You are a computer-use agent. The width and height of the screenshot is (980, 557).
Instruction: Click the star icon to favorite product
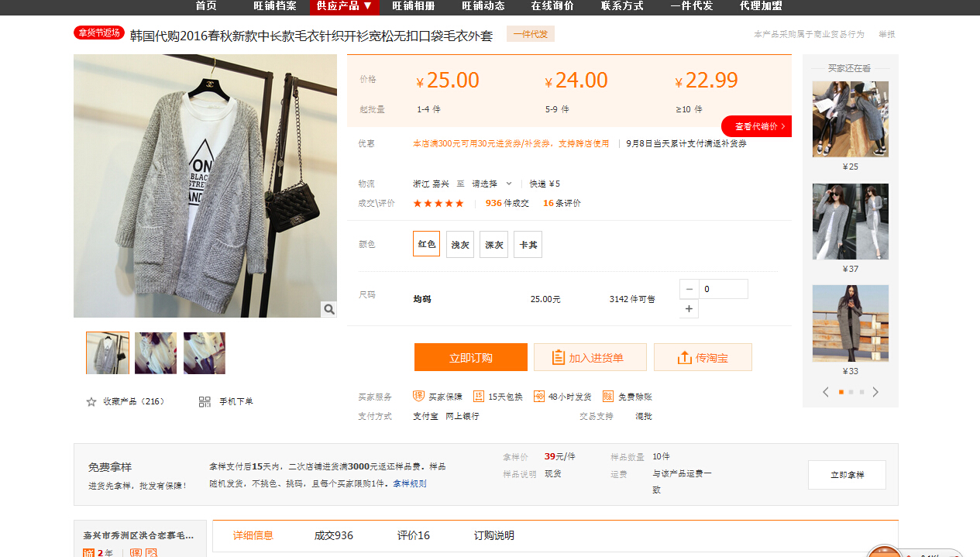pos(91,401)
